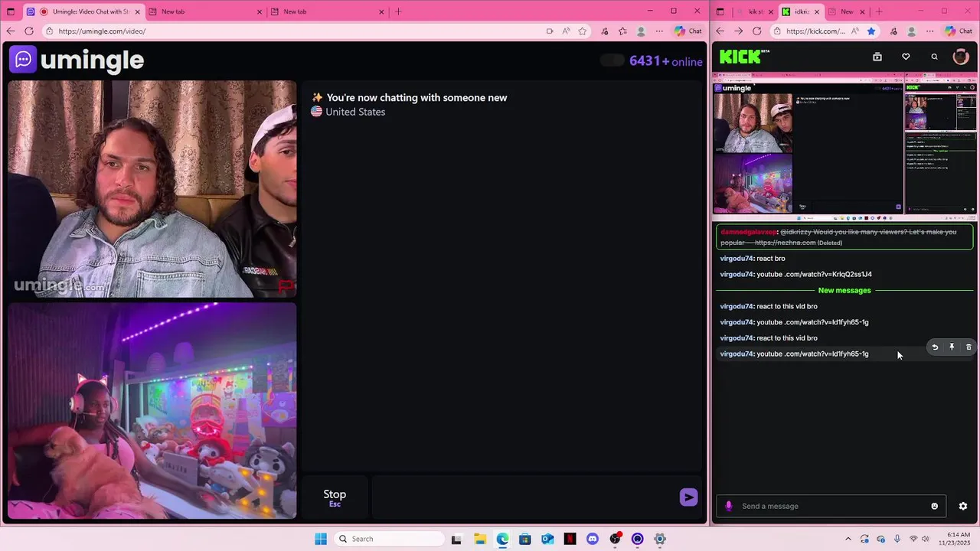Open OBS Studio from the taskbar
980x551 pixels.
pos(615,539)
